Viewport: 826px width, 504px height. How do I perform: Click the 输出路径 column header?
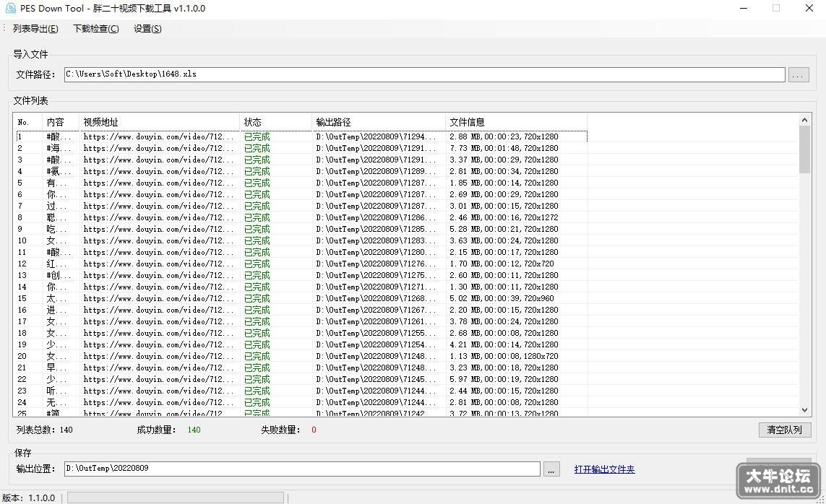379,122
